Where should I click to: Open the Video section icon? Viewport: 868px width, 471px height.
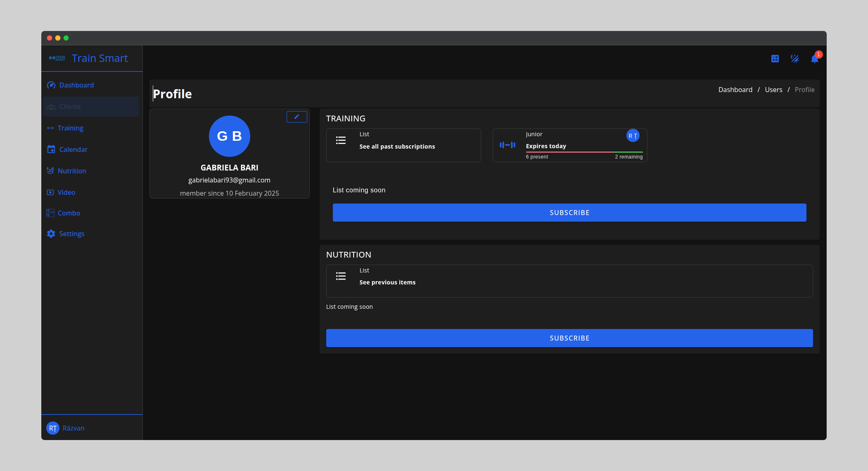pyautogui.click(x=51, y=192)
